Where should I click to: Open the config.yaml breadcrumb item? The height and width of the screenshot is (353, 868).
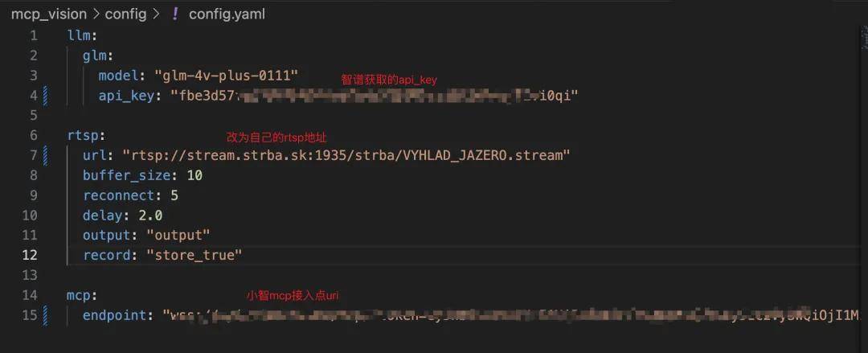coord(227,14)
